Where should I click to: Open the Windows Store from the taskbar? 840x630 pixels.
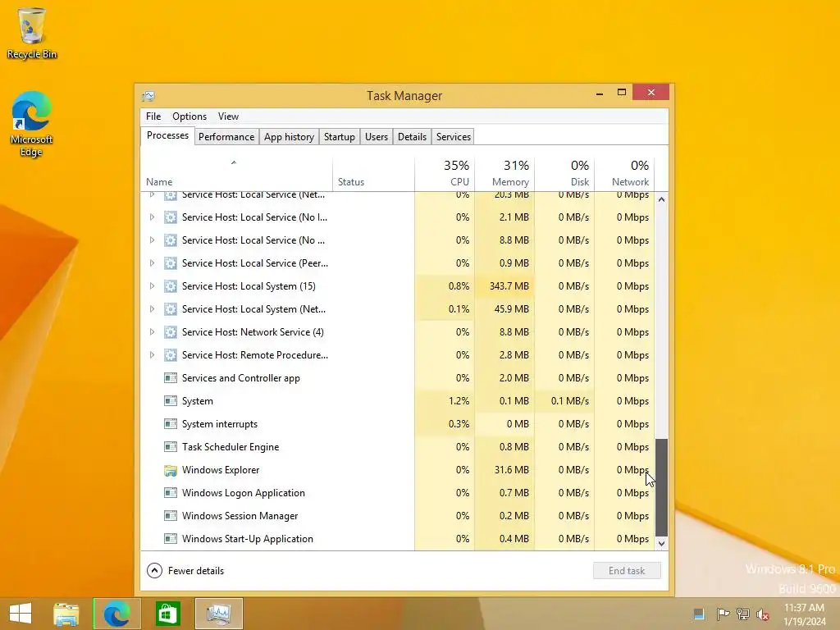(x=167, y=614)
